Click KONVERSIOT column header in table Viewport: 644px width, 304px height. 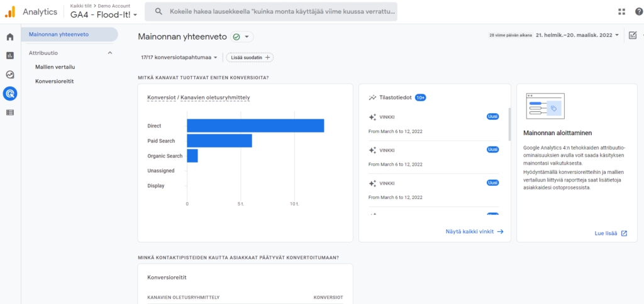pos(328,298)
